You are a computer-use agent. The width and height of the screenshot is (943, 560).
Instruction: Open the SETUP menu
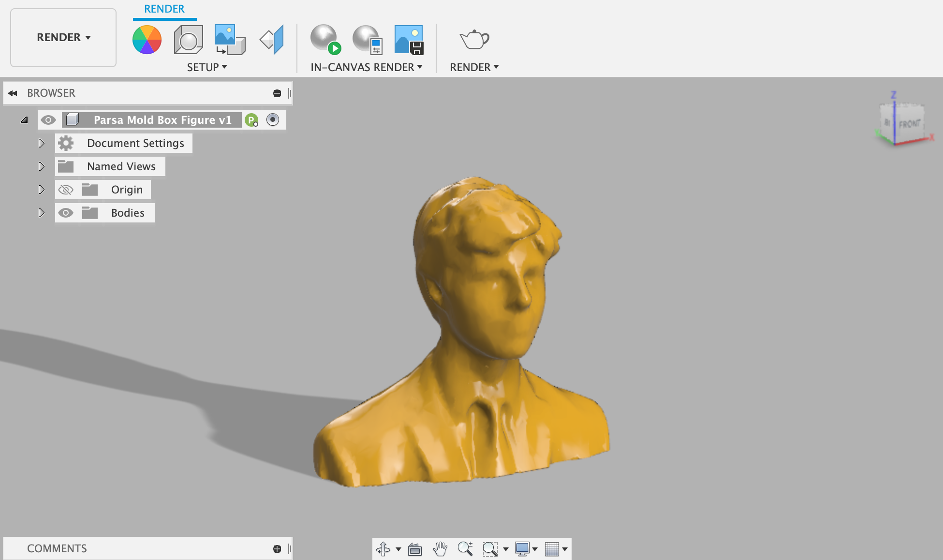click(x=207, y=67)
